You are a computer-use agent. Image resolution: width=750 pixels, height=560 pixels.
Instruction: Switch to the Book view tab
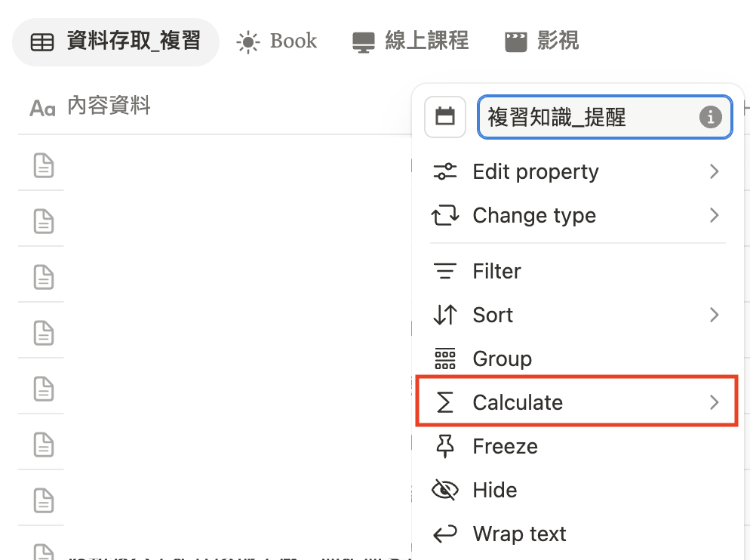tap(277, 41)
